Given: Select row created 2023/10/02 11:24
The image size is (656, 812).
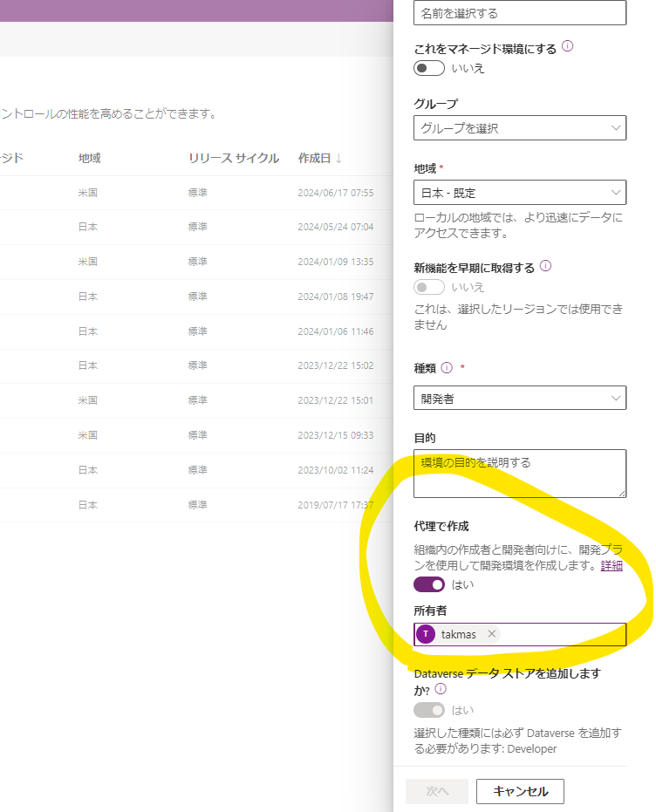Looking at the screenshot, I should [x=197, y=470].
